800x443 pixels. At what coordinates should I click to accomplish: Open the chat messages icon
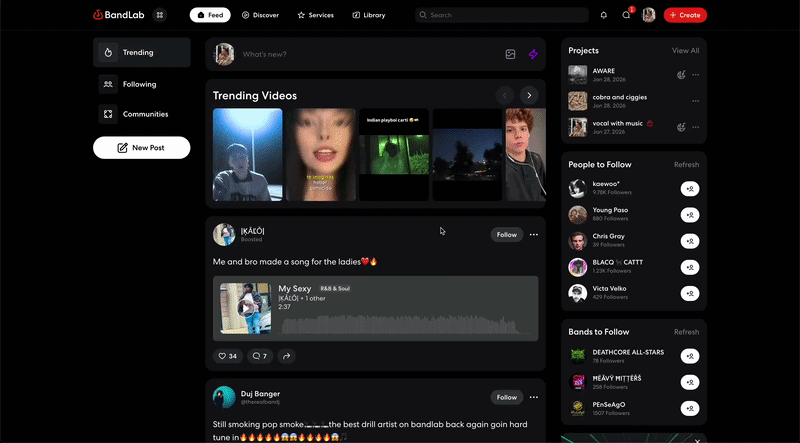[x=626, y=15]
